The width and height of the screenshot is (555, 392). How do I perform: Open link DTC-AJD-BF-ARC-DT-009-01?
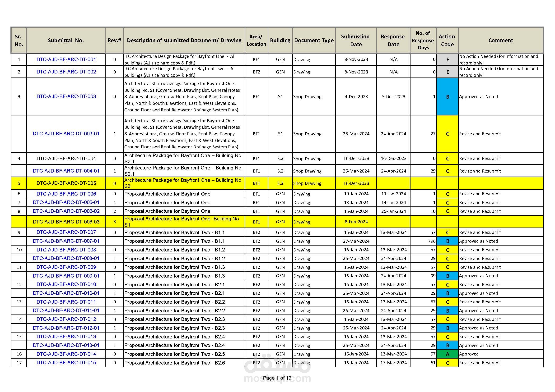point(66,276)
